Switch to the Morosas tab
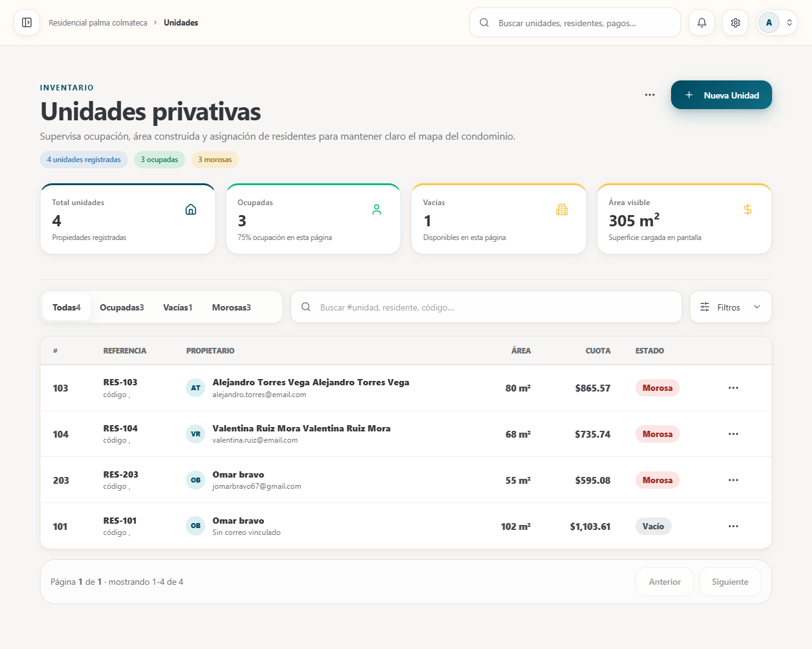Viewport: 812px width, 649px height. click(231, 307)
